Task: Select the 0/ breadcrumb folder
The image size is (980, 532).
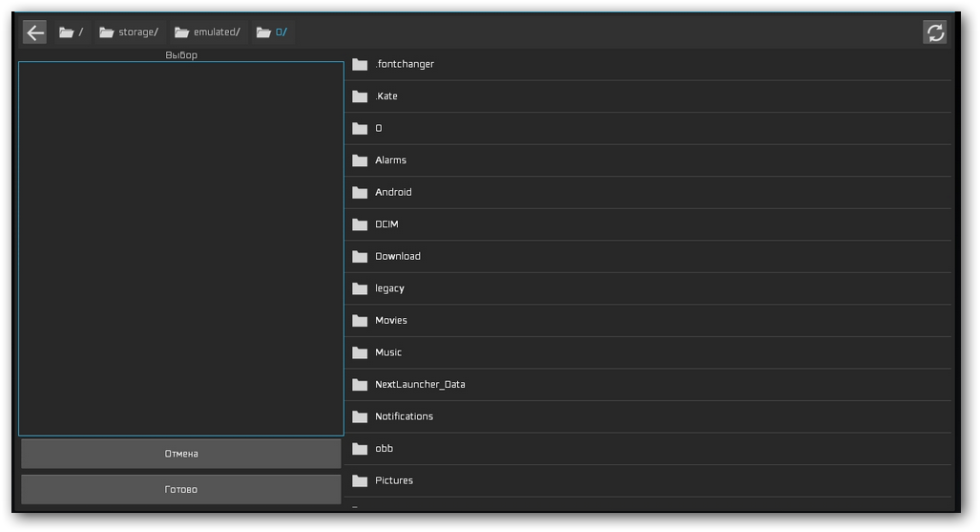Action: coord(272,32)
